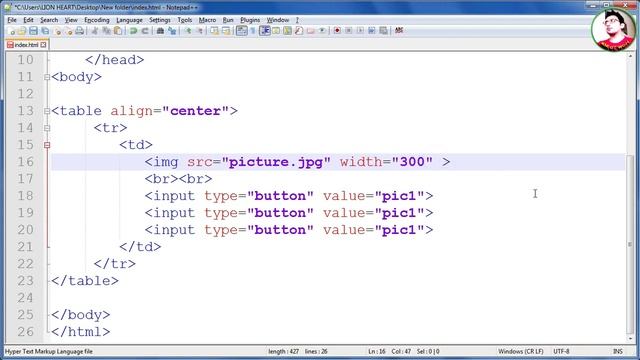The image size is (640, 360).
Task: Collapse the table fold on line 13
Action: (x=47, y=111)
